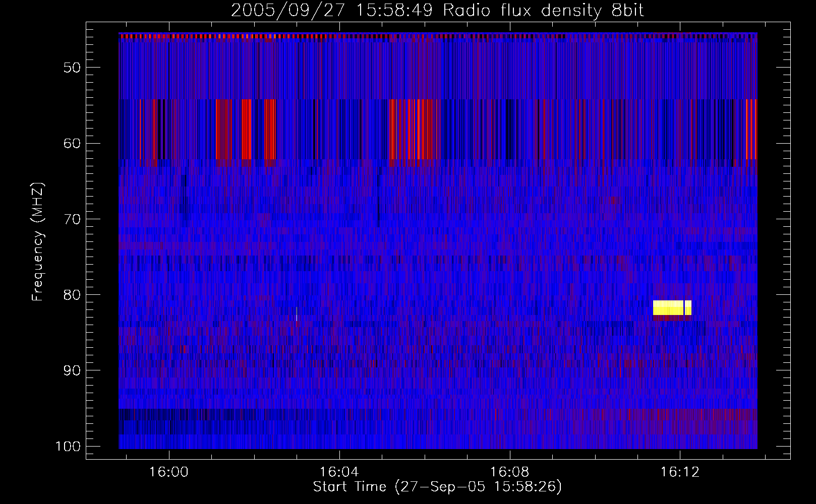This screenshot has width=816, height=504.
Task: Click the 16:12 time tick label
Action: pyautogui.click(x=680, y=472)
